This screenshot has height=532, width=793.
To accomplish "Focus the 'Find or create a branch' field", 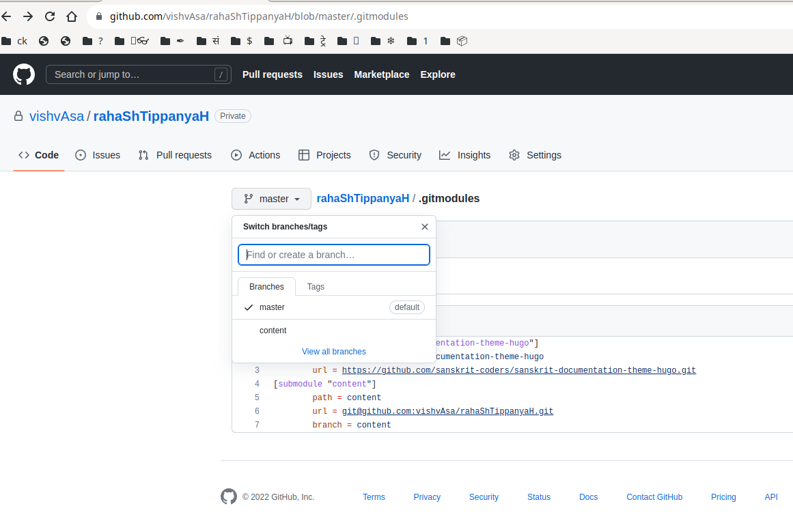I will [x=334, y=255].
